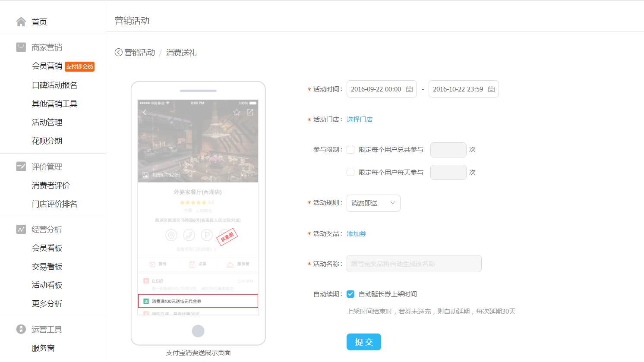The width and height of the screenshot is (644, 362).
Task: Open 消费者评价 menu item
Action: [x=51, y=185]
